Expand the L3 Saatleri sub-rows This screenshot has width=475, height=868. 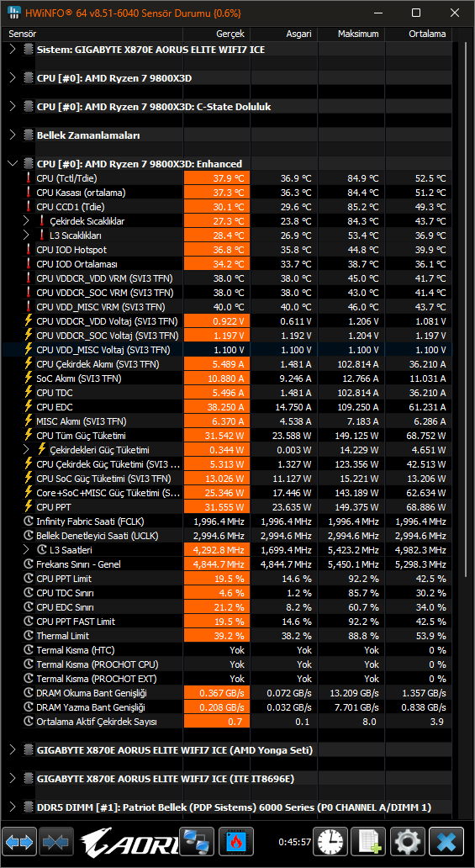[26, 550]
